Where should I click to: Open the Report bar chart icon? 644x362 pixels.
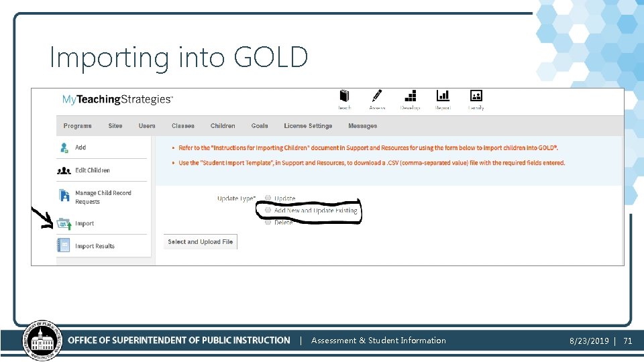pos(443,96)
